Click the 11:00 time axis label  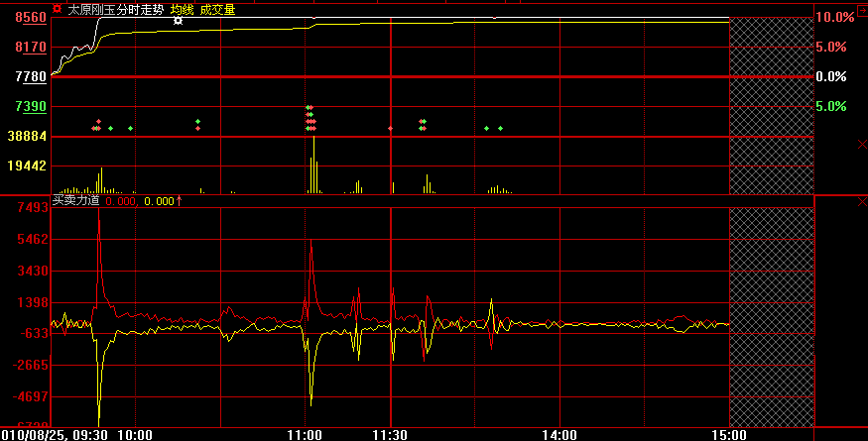[305, 435]
